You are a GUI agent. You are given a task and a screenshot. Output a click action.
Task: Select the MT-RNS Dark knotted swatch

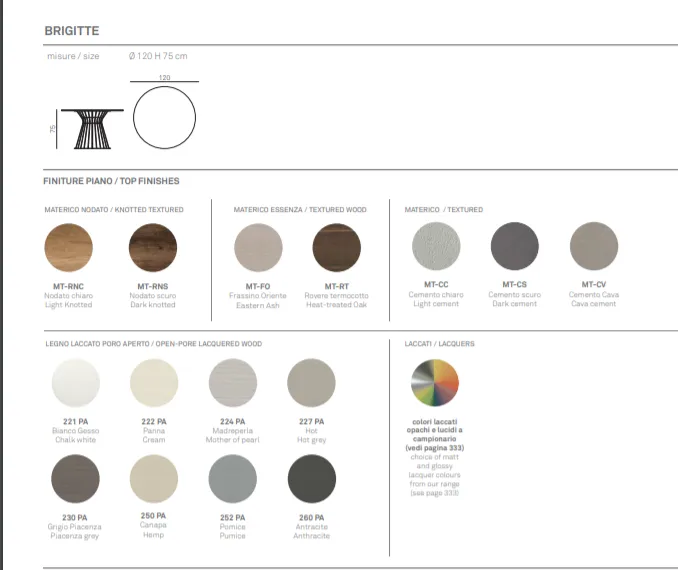[x=153, y=248]
